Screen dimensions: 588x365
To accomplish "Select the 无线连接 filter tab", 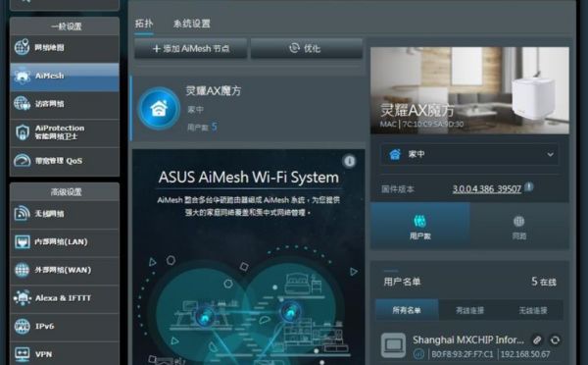I will pyautogui.click(x=532, y=310).
